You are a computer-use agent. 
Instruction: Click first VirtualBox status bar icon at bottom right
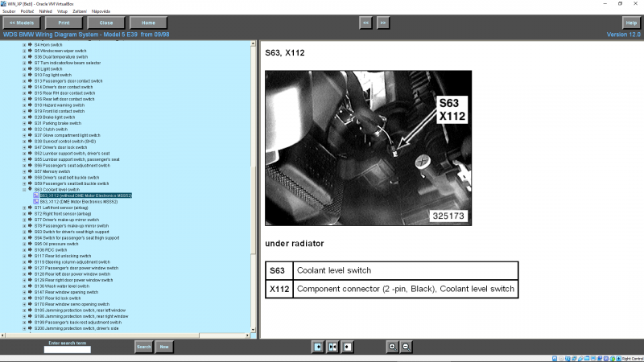tap(555, 359)
